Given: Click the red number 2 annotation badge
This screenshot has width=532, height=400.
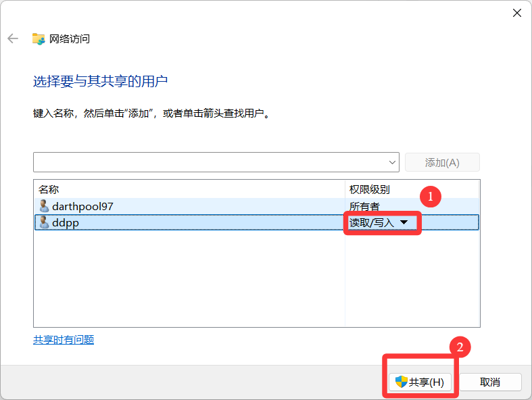Looking at the screenshot, I should point(460,347).
